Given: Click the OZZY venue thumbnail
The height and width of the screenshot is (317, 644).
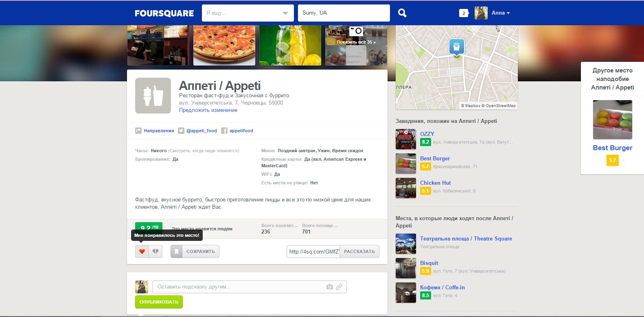Looking at the screenshot, I should tap(406, 139).
